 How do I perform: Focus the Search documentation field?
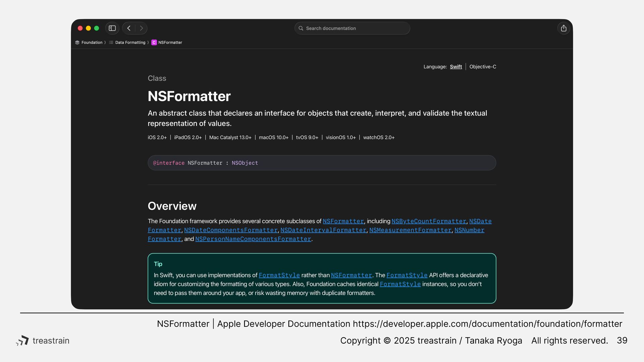coord(352,28)
